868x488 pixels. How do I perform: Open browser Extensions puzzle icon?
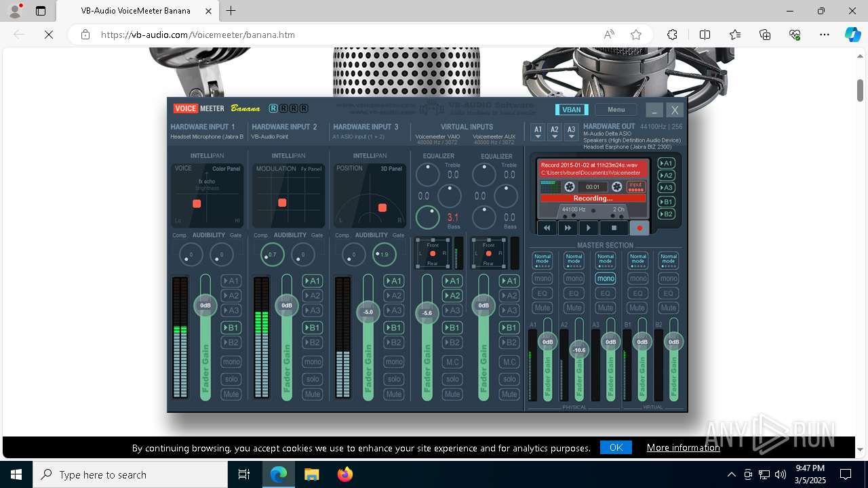(672, 35)
